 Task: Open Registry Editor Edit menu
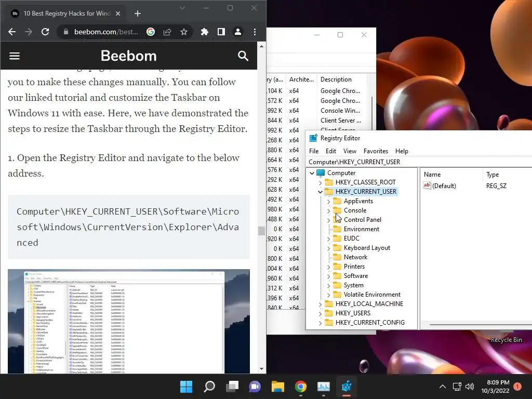click(x=331, y=151)
